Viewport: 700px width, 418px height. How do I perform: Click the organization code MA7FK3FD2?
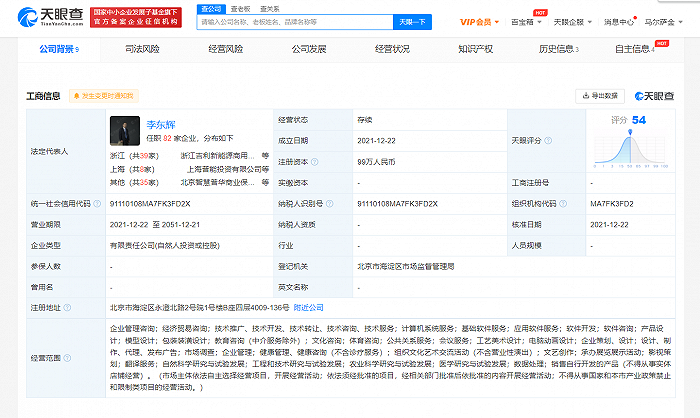point(612,204)
